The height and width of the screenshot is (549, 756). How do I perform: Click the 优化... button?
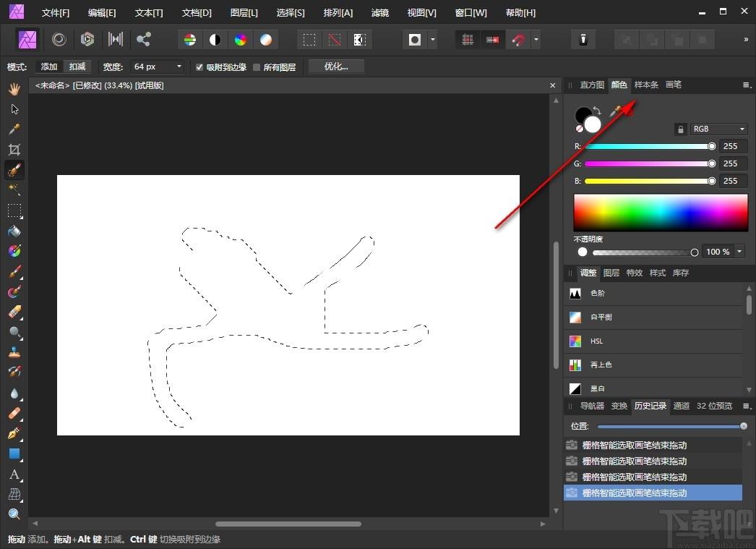[336, 67]
